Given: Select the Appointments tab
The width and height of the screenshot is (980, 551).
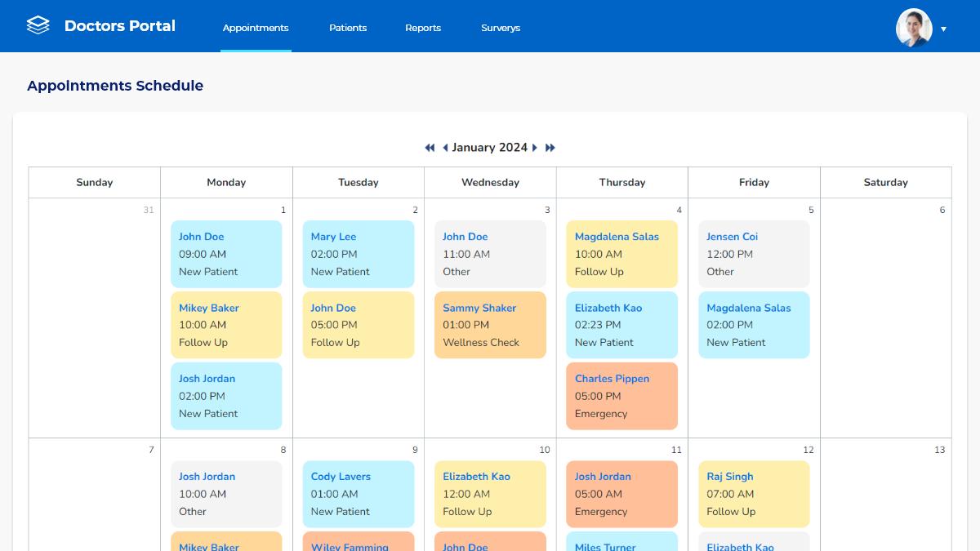Looking at the screenshot, I should point(256,27).
